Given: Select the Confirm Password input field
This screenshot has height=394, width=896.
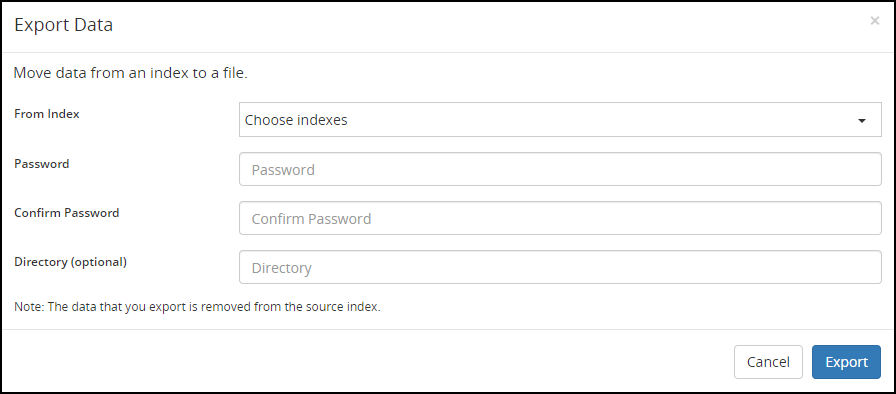Looking at the screenshot, I should [x=560, y=218].
